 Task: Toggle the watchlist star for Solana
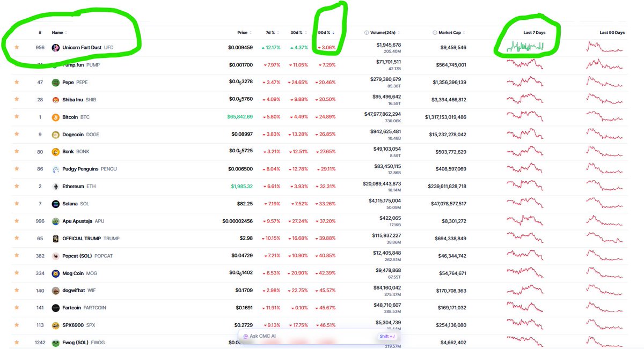pos(17,204)
